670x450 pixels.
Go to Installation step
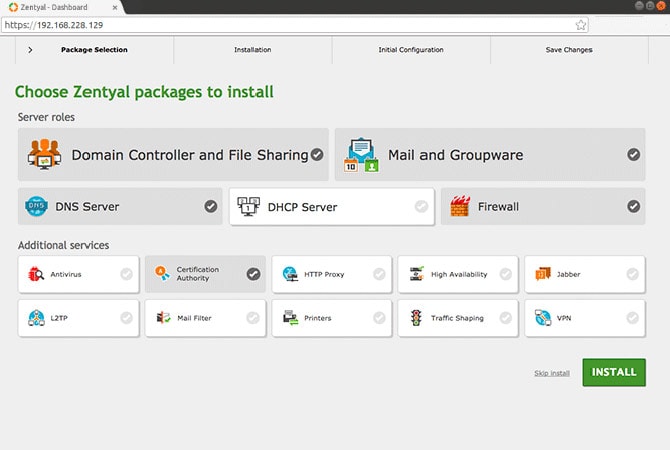[253, 50]
